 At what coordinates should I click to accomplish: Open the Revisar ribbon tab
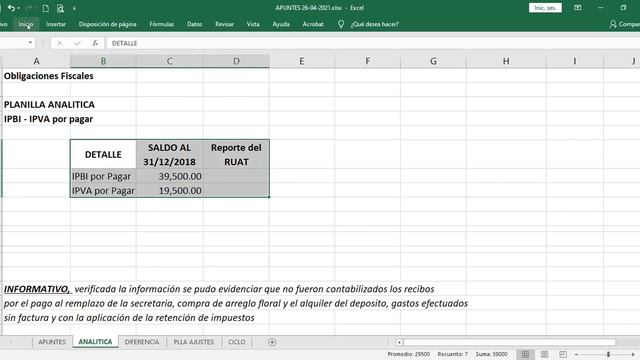pos(224,24)
